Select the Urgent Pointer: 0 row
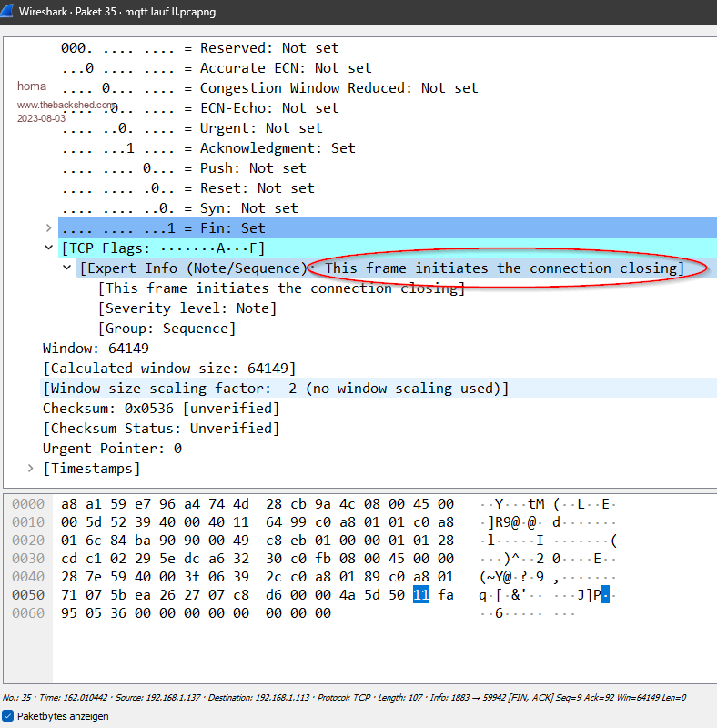The width and height of the screenshot is (717, 728). pyautogui.click(x=112, y=449)
